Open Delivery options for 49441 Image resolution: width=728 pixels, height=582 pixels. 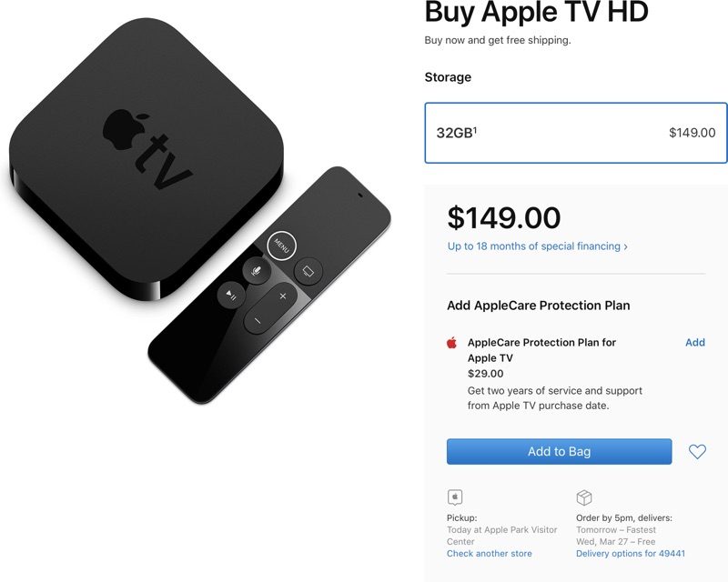click(631, 553)
